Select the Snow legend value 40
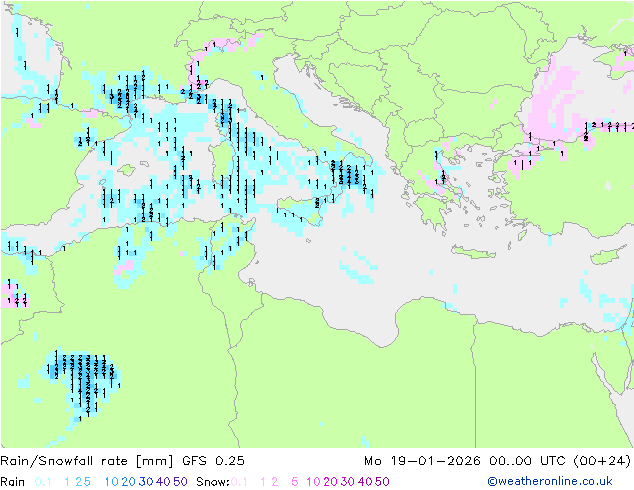The height and width of the screenshot is (490, 634). (x=365, y=482)
